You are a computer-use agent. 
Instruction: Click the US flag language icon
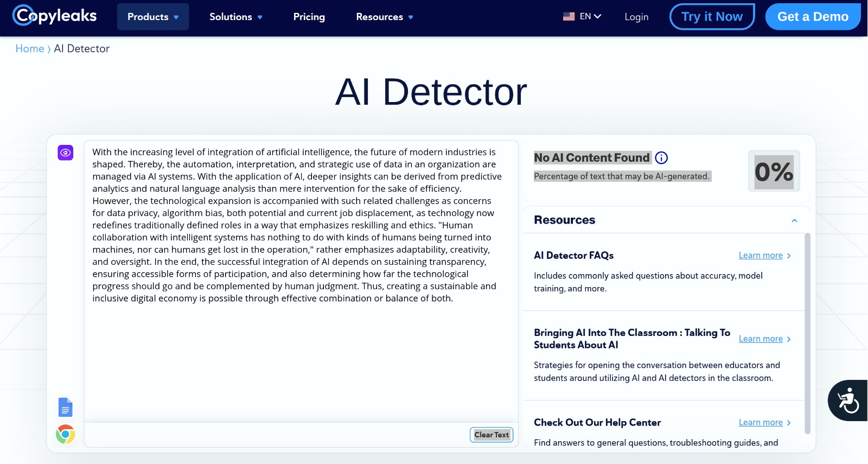[x=569, y=17]
